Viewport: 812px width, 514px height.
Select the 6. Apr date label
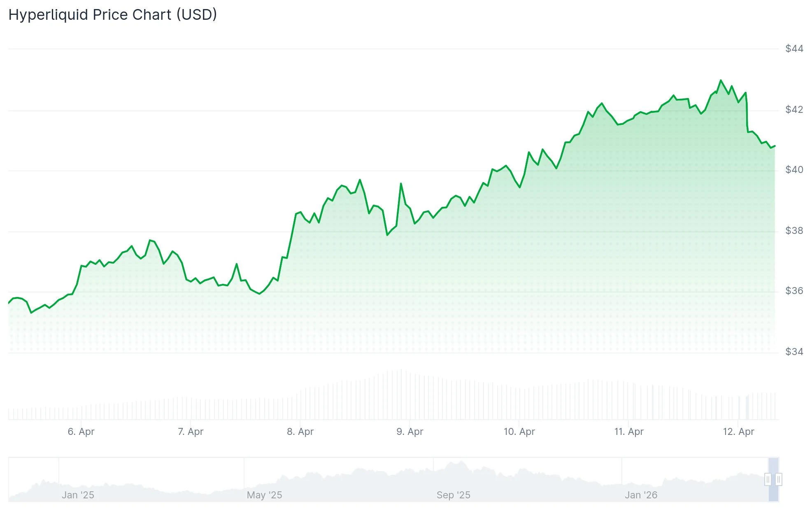tap(81, 432)
